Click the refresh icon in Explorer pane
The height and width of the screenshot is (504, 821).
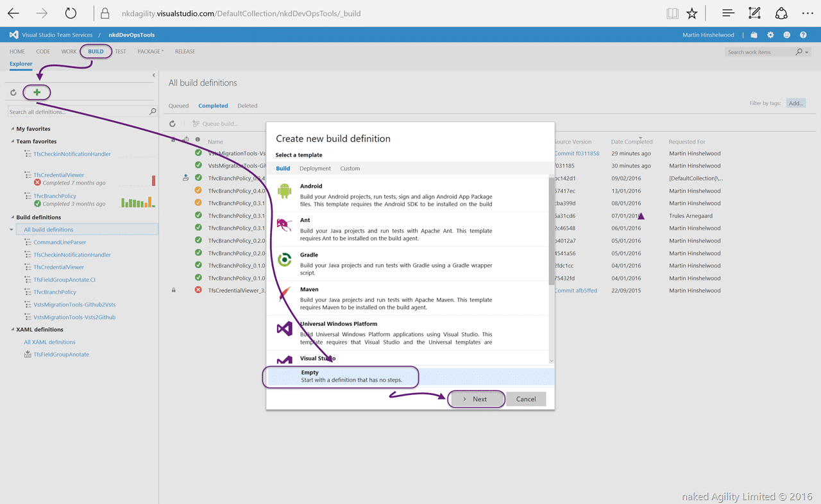(13, 93)
